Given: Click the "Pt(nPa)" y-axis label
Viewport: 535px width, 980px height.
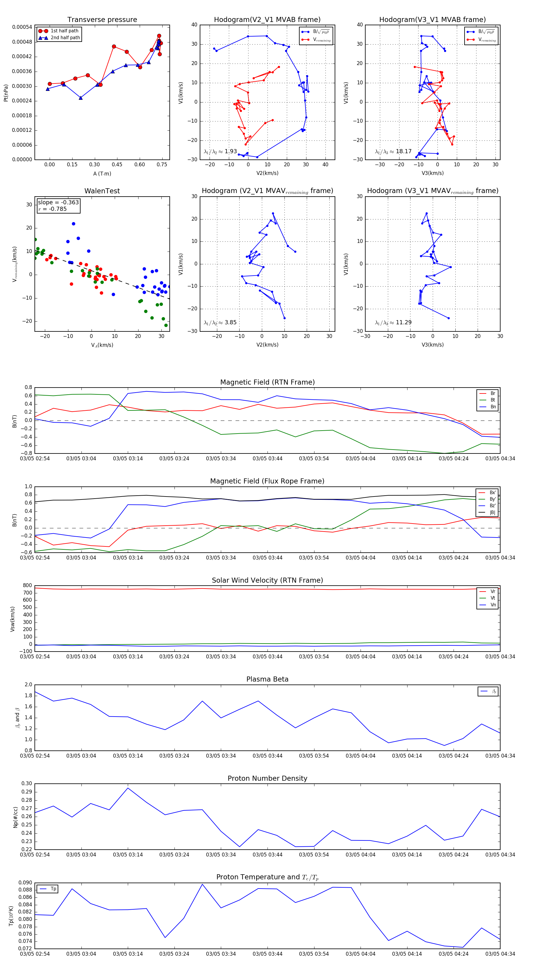Looking at the screenshot, I should click(6, 93).
